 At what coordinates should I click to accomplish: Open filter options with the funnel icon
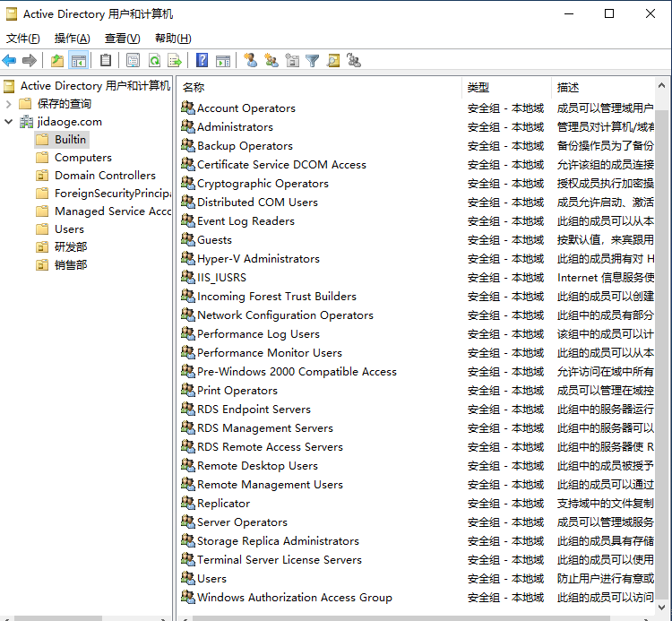(x=313, y=60)
